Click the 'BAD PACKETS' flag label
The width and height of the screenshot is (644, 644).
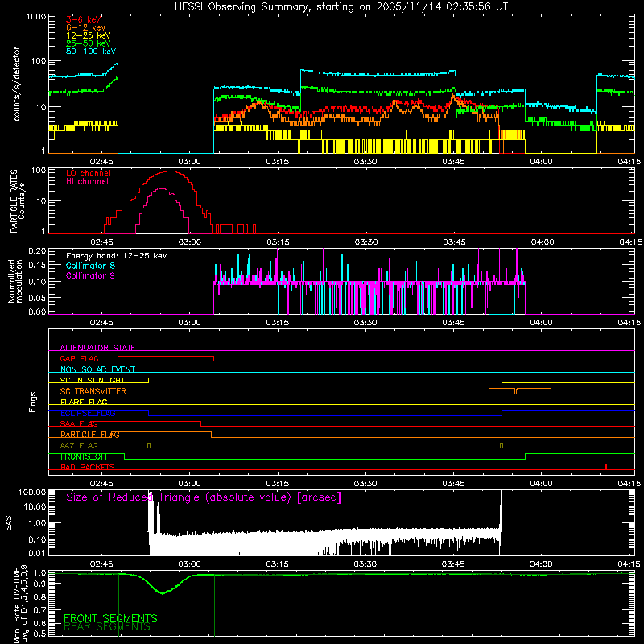(x=88, y=467)
